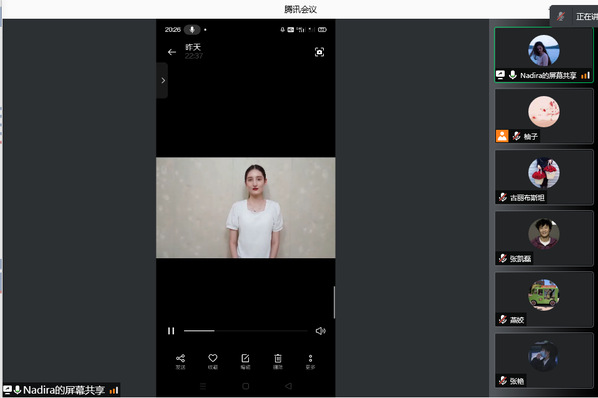Click the lens scan icon at top right
Screen dimensions: 598x398
[x=319, y=52]
